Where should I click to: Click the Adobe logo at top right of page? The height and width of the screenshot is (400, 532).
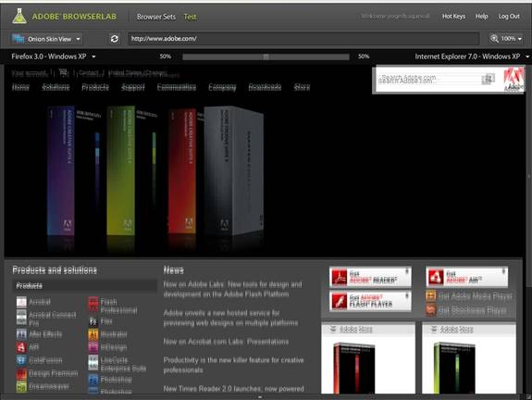click(x=513, y=79)
